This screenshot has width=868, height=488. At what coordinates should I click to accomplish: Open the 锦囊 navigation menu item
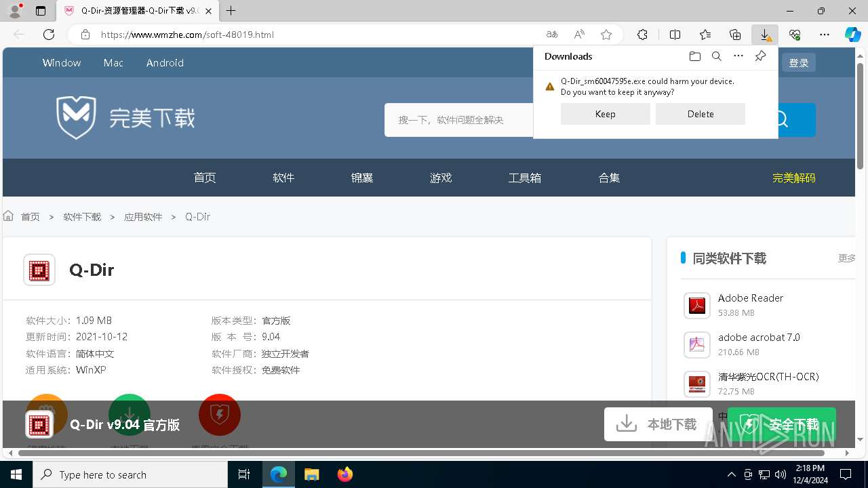pyautogui.click(x=362, y=178)
